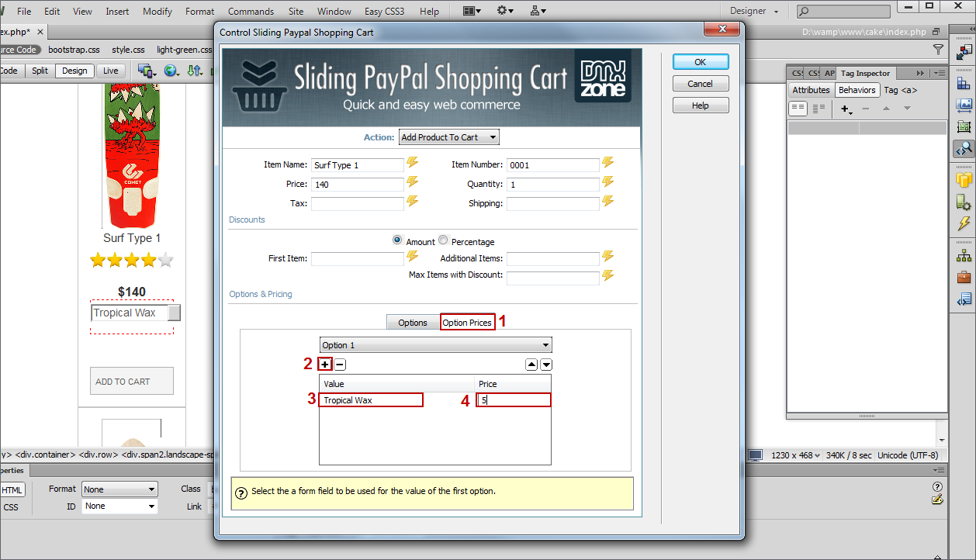Screen dimensions: 976x560
Task: Open the Action dropdown
Action: [x=448, y=137]
